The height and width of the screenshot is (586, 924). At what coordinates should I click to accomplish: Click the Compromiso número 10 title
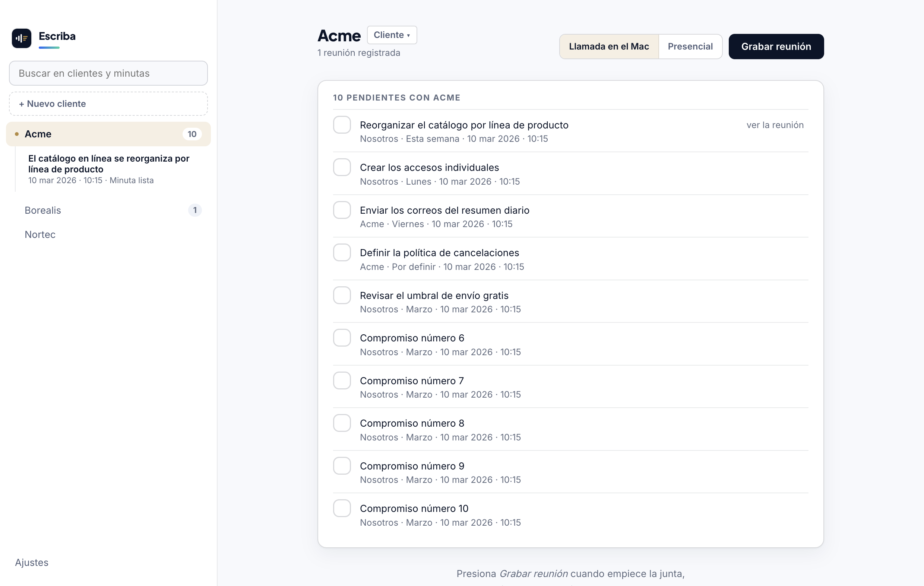click(414, 509)
